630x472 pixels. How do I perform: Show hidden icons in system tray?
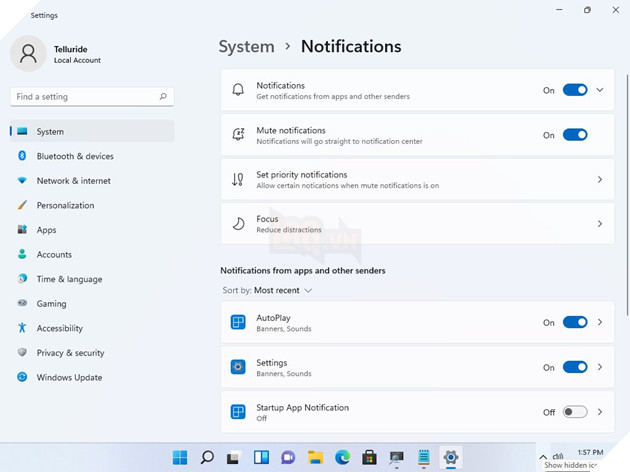pos(543,457)
